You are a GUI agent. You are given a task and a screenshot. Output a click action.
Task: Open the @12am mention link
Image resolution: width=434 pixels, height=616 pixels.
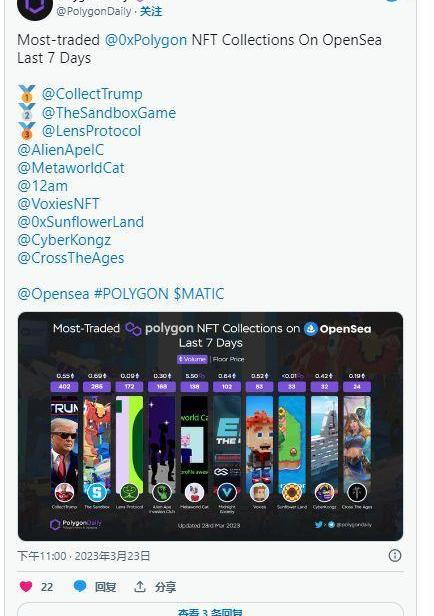coord(42,186)
